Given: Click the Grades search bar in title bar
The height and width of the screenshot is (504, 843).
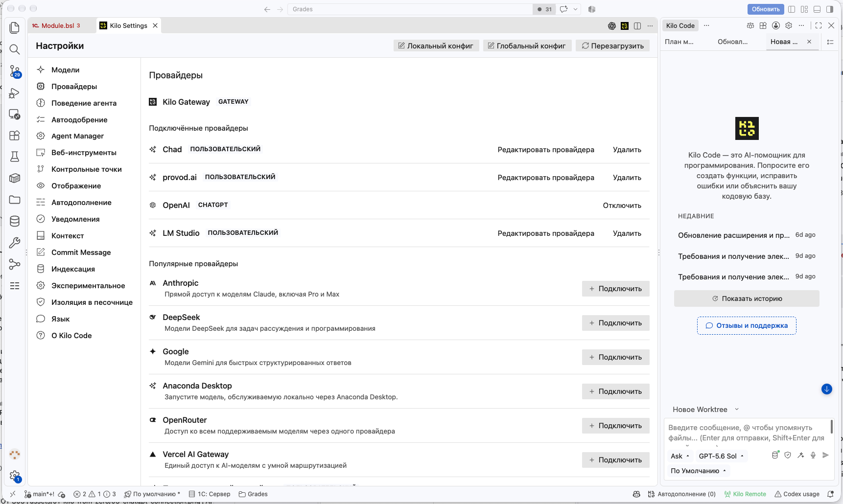Looking at the screenshot, I should click(x=410, y=9).
